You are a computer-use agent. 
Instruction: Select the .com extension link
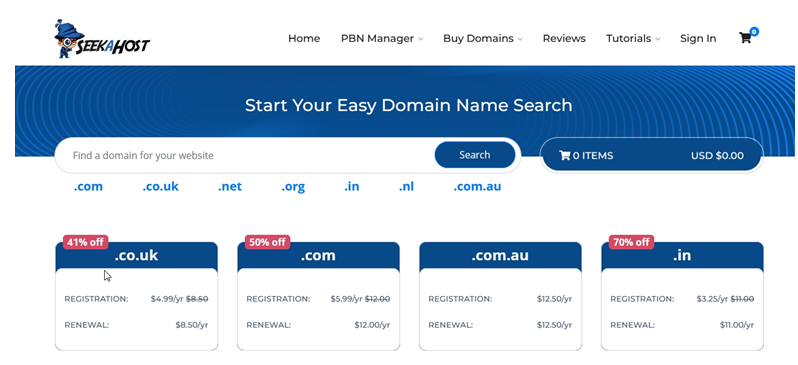[x=88, y=186]
